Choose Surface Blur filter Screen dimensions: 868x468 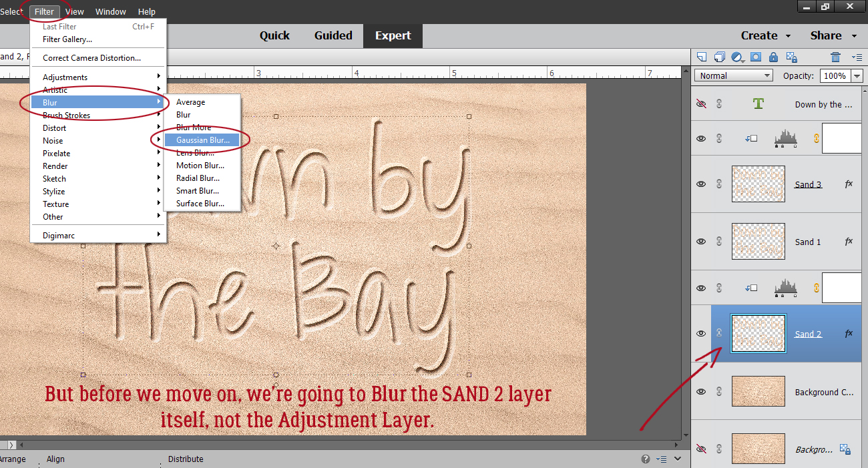pyautogui.click(x=202, y=203)
